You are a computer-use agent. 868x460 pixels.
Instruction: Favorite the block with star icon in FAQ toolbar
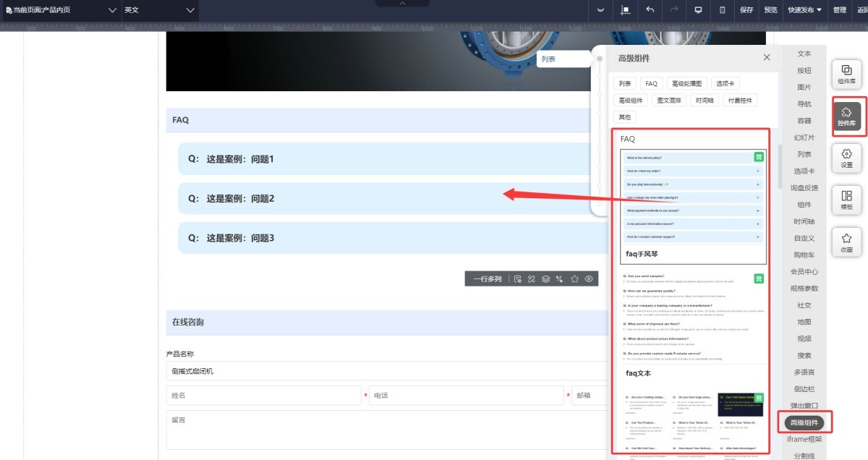tap(574, 278)
